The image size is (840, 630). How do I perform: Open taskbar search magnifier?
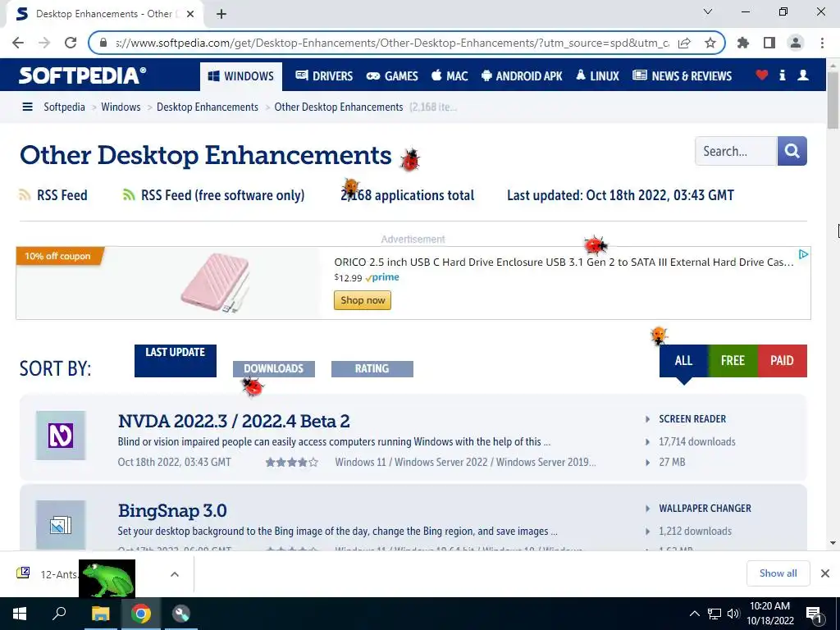pyautogui.click(x=59, y=614)
